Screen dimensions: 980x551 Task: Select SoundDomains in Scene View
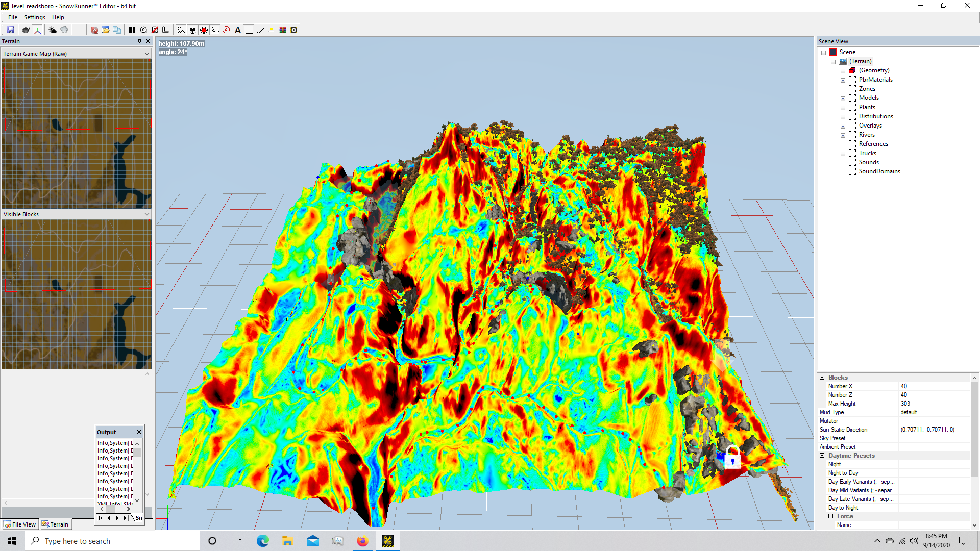coord(879,171)
